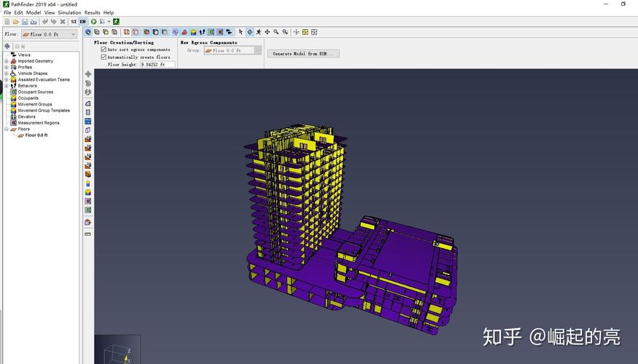Click the Run Simulation green play icon

pos(93,22)
